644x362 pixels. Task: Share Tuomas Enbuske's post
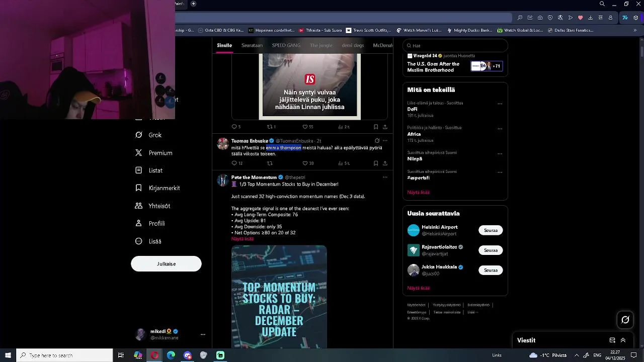tap(385, 163)
